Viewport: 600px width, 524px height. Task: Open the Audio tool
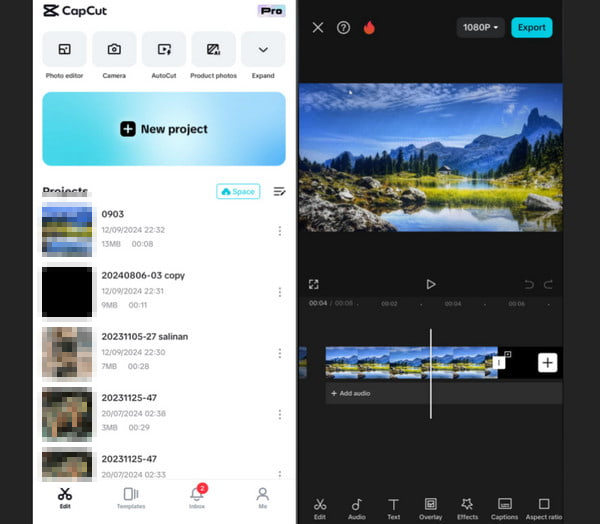[x=357, y=509]
